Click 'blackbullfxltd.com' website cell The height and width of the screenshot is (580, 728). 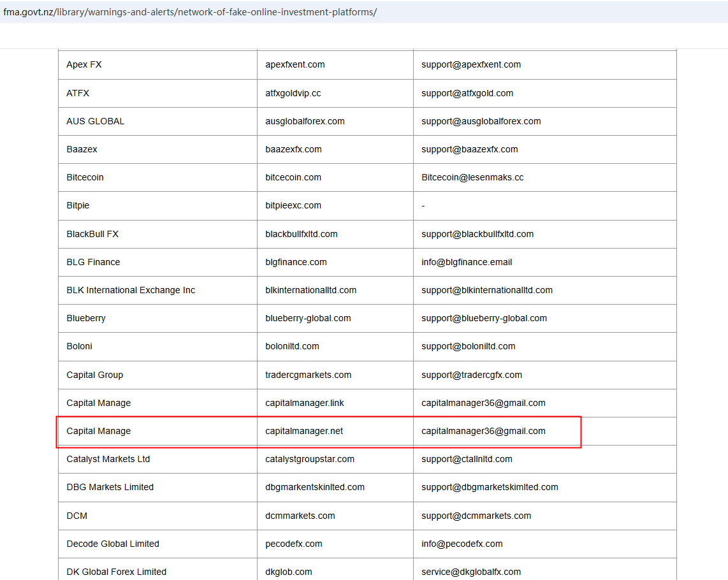point(335,234)
